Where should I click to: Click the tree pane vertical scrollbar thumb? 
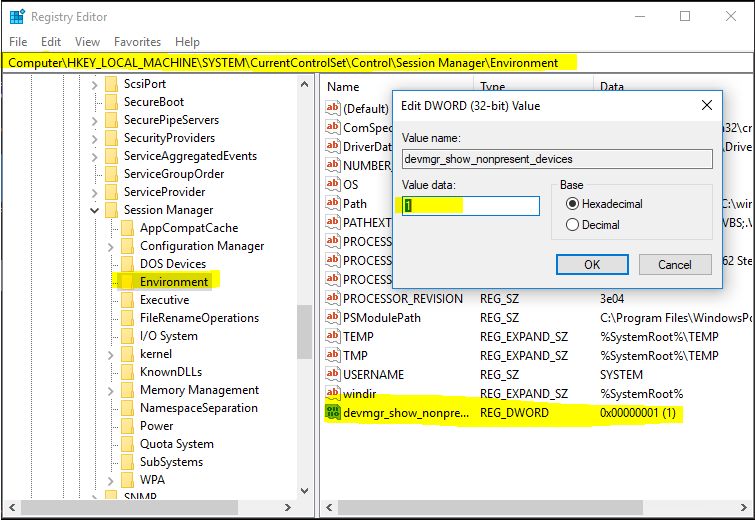pos(304,332)
